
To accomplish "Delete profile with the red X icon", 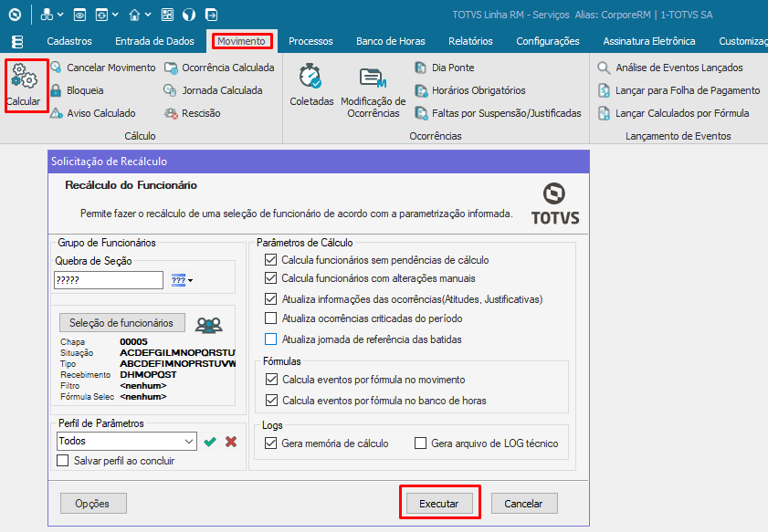I will [x=231, y=442].
